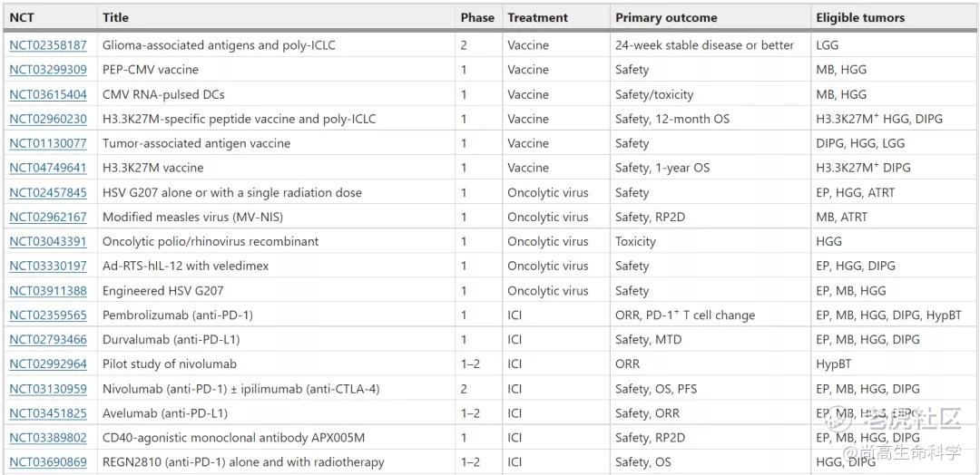Open the NCT02358187 trial link
Screen dimensions: 980x475
tap(48, 45)
